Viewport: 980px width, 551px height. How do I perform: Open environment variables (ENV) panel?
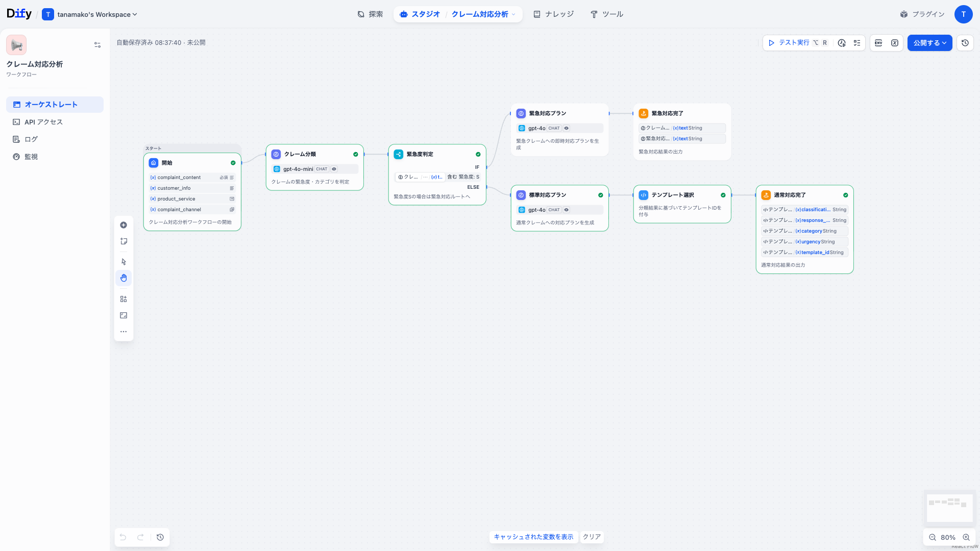click(878, 43)
